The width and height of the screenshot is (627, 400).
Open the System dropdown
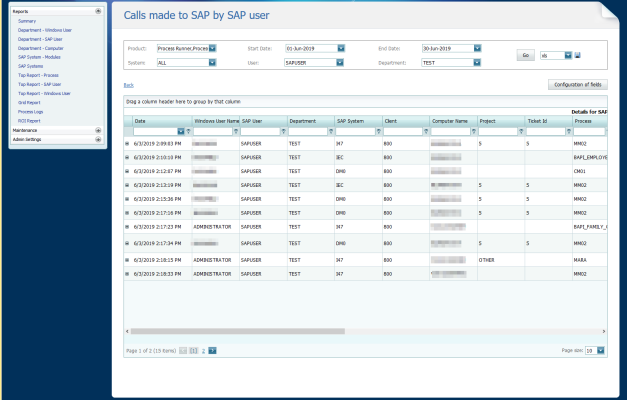[212, 62]
